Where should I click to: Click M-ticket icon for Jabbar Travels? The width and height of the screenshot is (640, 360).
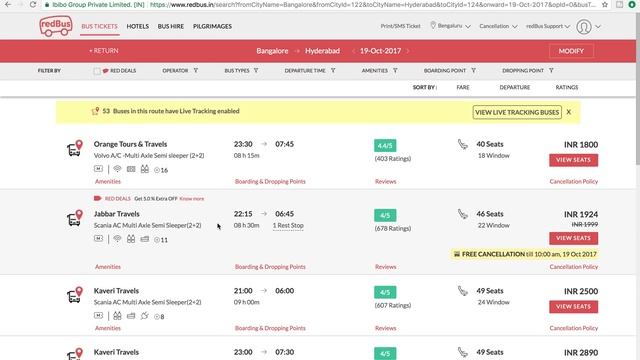pos(98,238)
